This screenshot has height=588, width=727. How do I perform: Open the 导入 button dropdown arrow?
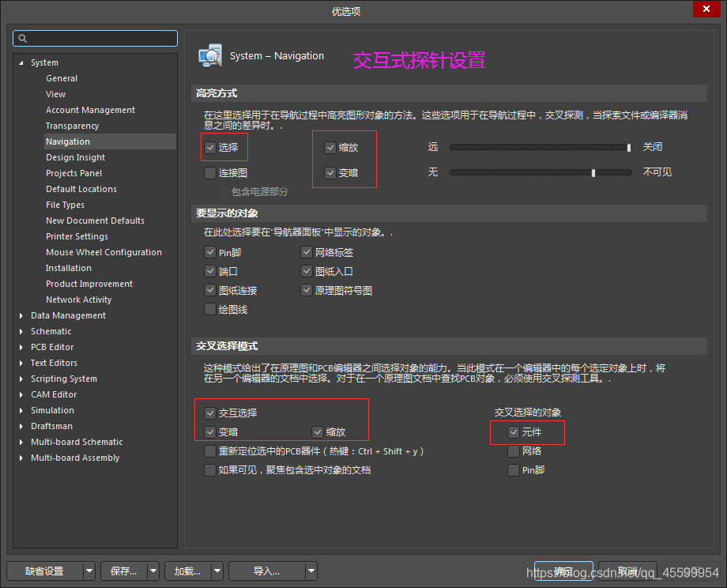311,570
